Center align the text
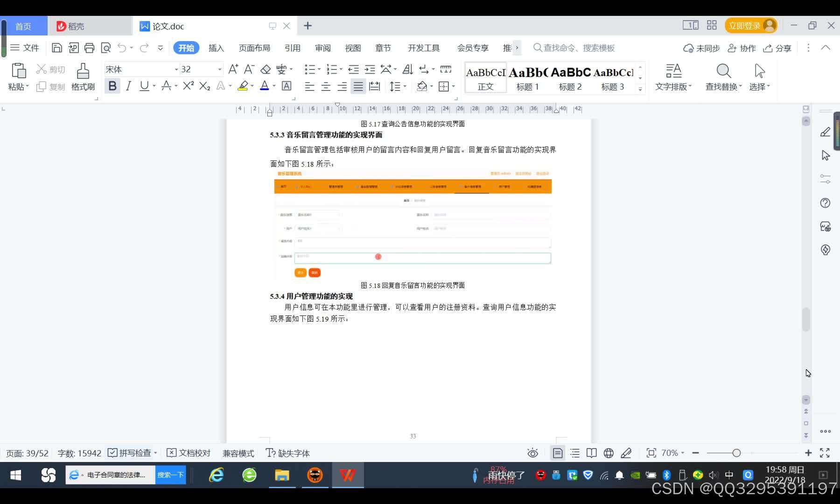Screen dimensions: 840x504 (x=326, y=86)
